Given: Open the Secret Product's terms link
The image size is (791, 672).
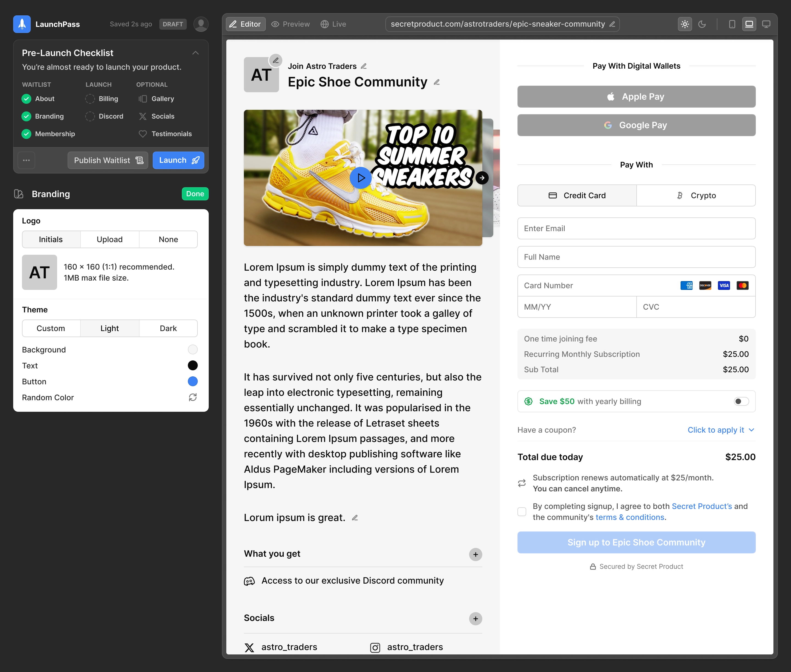Looking at the screenshot, I should pos(702,506).
